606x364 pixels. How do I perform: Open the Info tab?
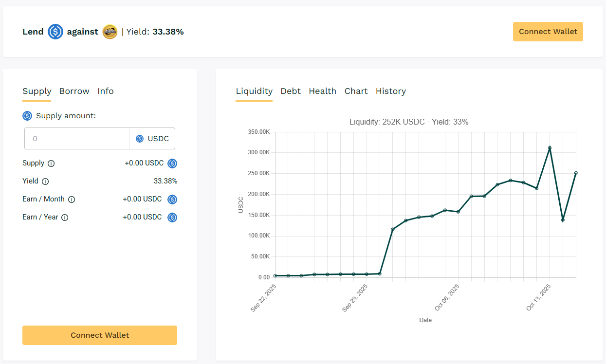pyautogui.click(x=106, y=91)
